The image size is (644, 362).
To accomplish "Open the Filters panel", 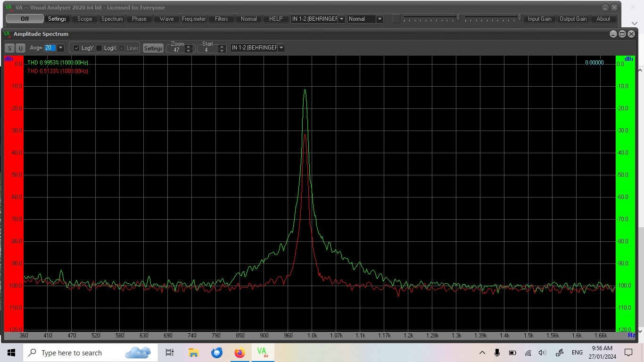I will 222,19.
